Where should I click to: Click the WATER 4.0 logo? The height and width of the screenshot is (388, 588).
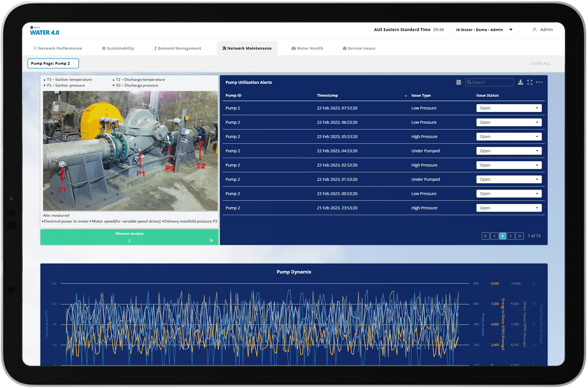pyautogui.click(x=44, y=31)
